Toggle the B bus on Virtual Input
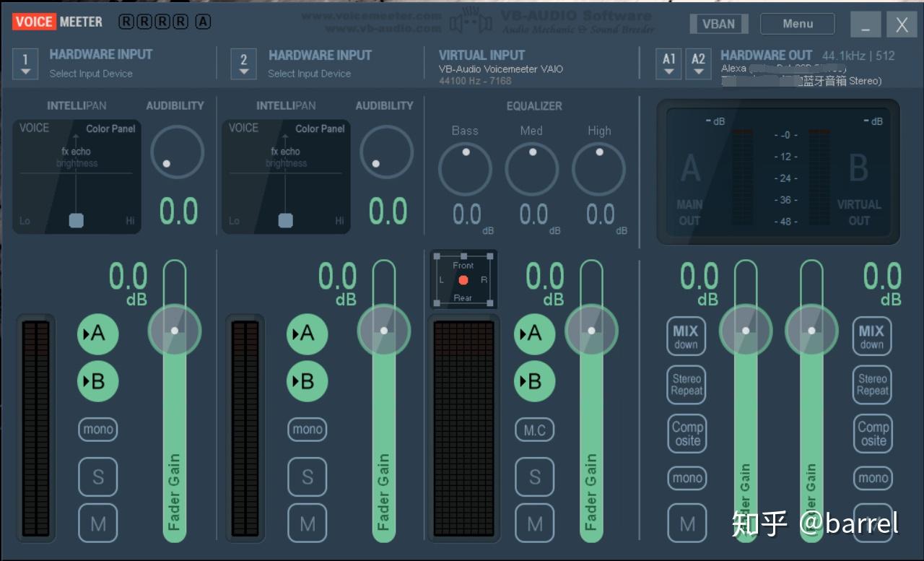This screenshot has height=561, width=924. (x=534, y=381)
